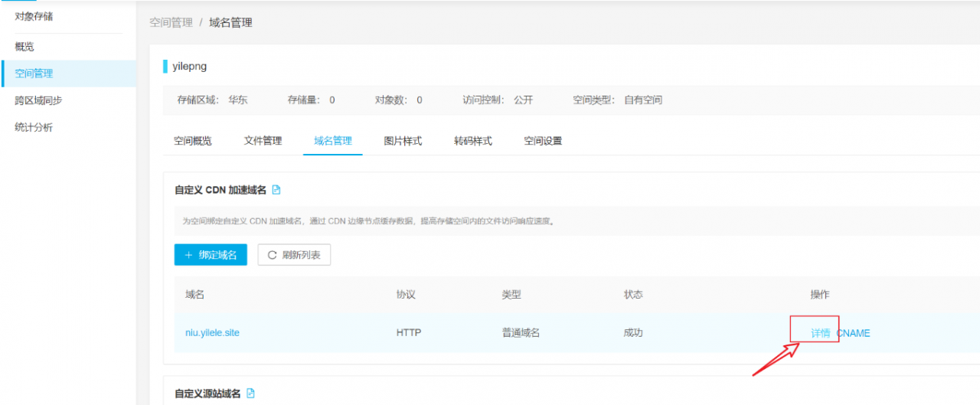980x405 pixels.
Task: Click the 绑定域名 button
Action: [211, 255]
